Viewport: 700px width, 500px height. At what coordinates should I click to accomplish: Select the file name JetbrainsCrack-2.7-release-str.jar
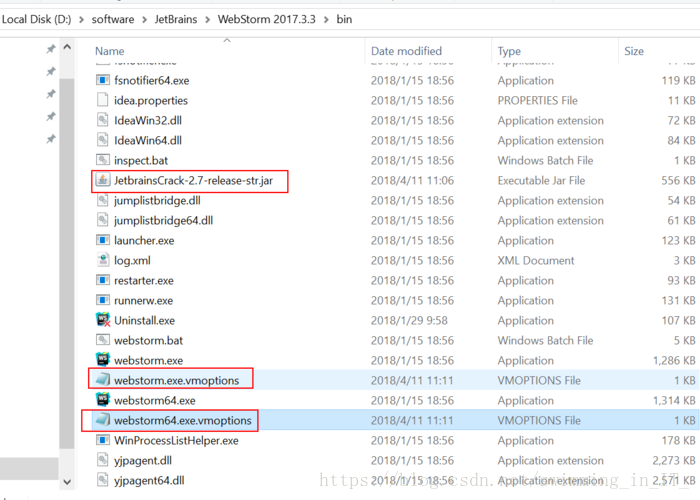point(193,180)
